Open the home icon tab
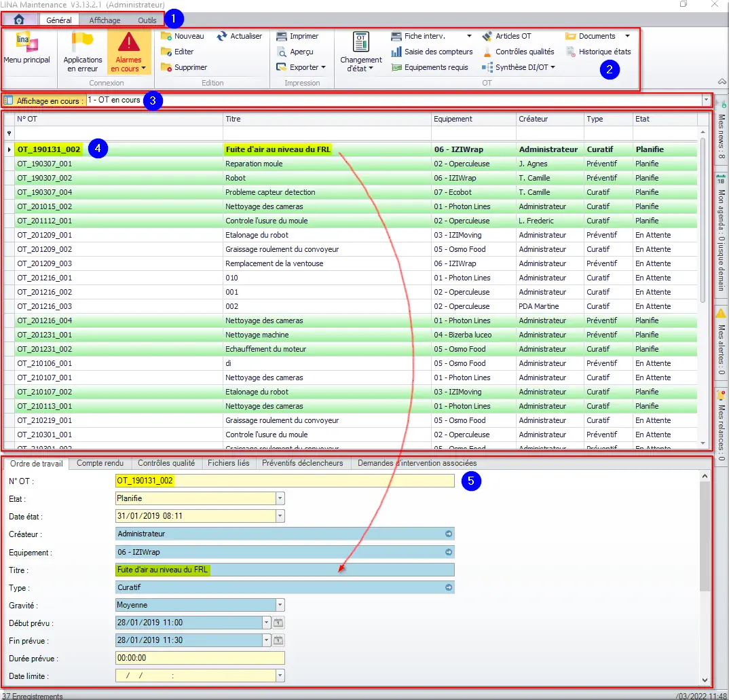This screenshot has width=729, height=700. pyautogui.click(x=19, y=20)
